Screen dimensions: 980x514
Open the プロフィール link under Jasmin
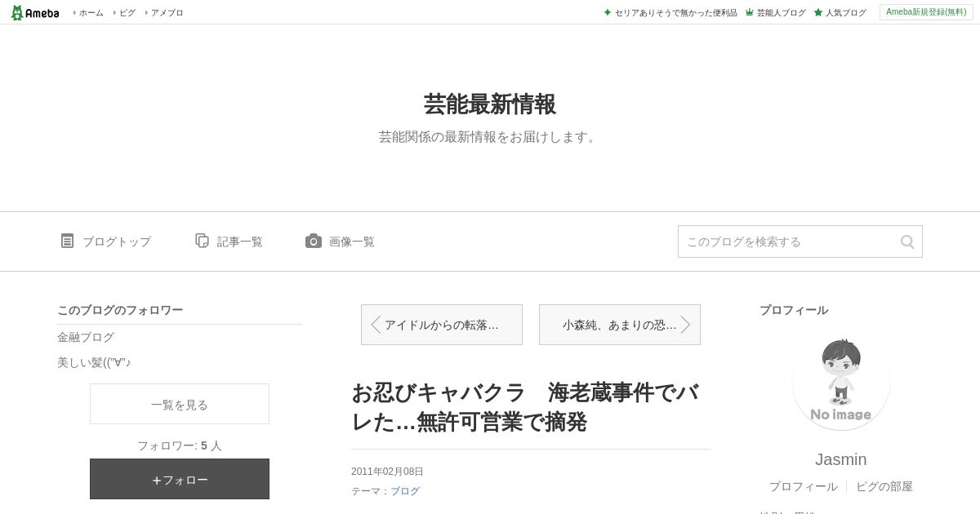tap(804, 486)
